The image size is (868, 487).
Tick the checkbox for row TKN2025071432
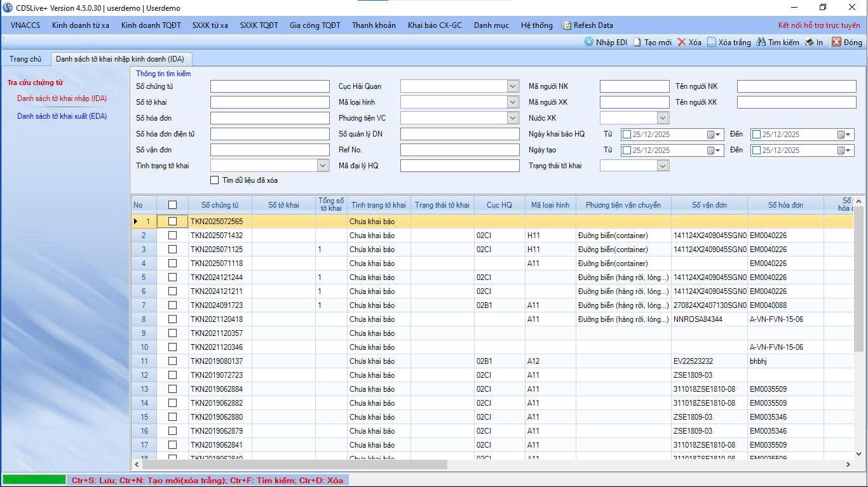[x=172, y=236]
